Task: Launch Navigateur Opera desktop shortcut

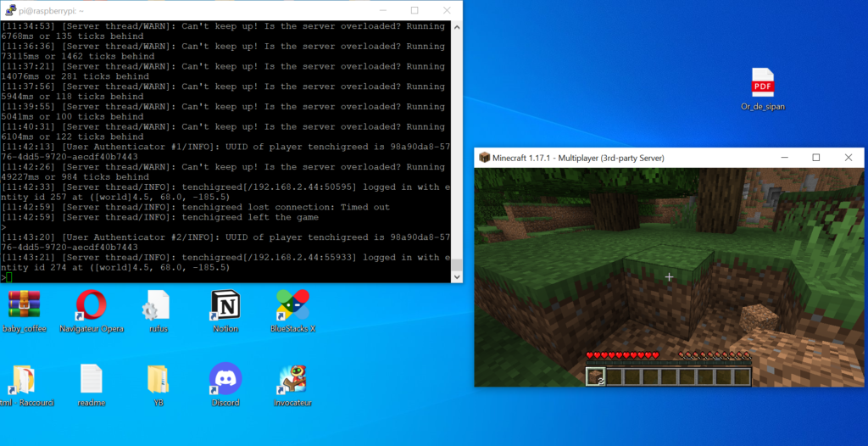Action: 92,304
